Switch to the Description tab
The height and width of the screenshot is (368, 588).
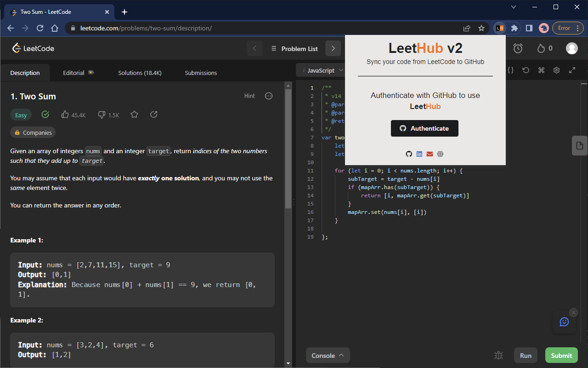(x=25, y=73)
